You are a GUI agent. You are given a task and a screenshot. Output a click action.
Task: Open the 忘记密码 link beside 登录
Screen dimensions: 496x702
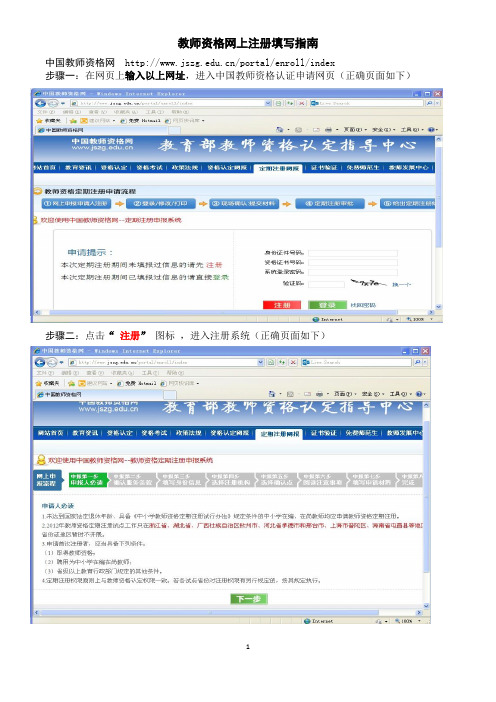363,305
